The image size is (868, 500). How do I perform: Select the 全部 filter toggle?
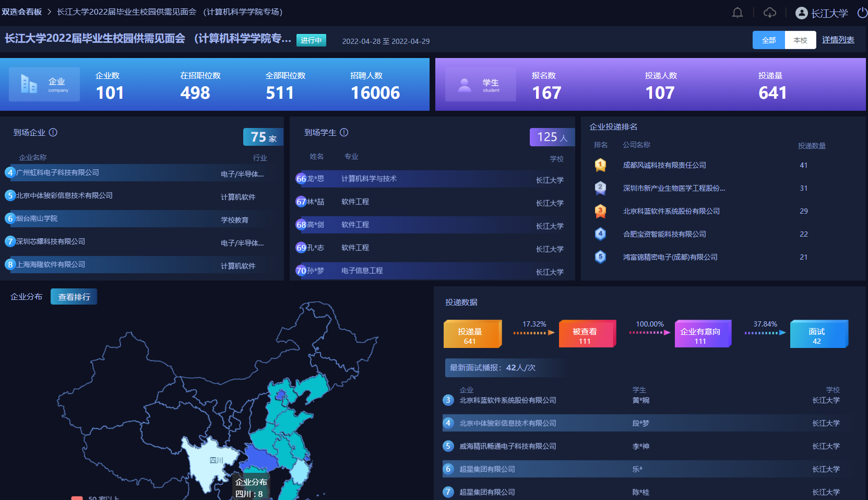(x=768, y=40)
